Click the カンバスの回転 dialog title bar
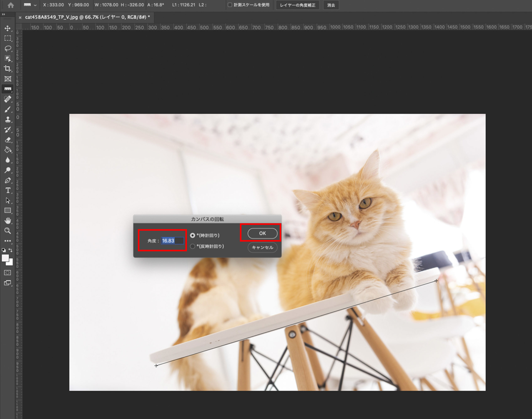Image resolution: width=532 pixels, height=419 pixels. (x=207, y=219)
